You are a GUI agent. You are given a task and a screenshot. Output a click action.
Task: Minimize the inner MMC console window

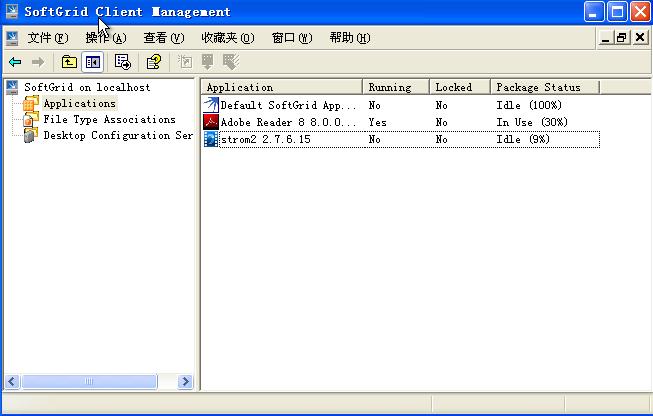tap(606, 38)
